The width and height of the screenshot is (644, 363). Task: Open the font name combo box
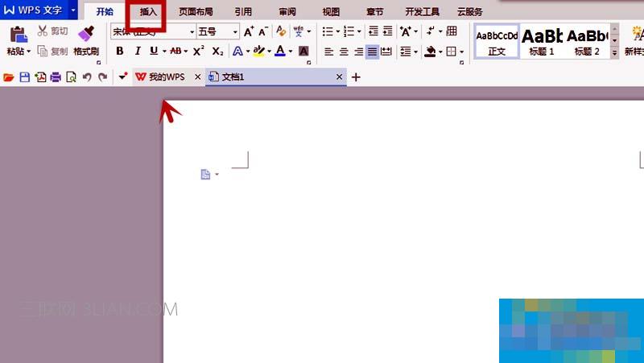pos(153,31)
